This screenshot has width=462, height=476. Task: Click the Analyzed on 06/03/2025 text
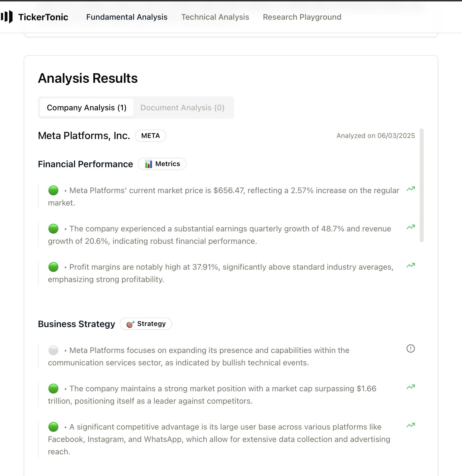coord(376,136)
